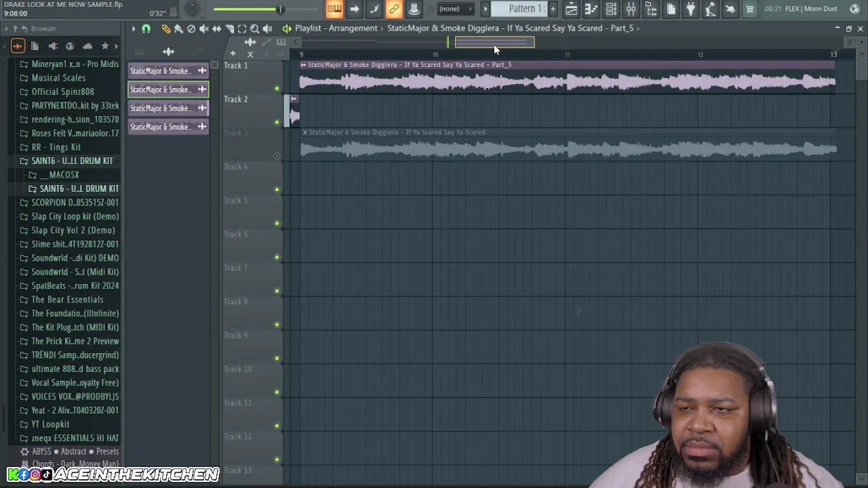This screenshot has height=488, width=868.
Task: Click arrow left of Pattern 1
Action: (x=485, y=9)
